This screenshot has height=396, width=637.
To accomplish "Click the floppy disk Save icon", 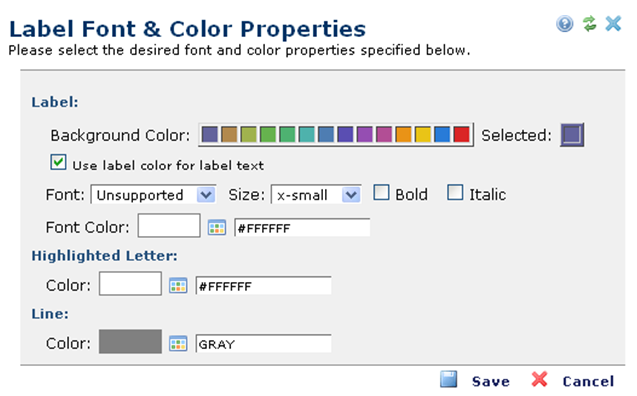I will (449, 379).
